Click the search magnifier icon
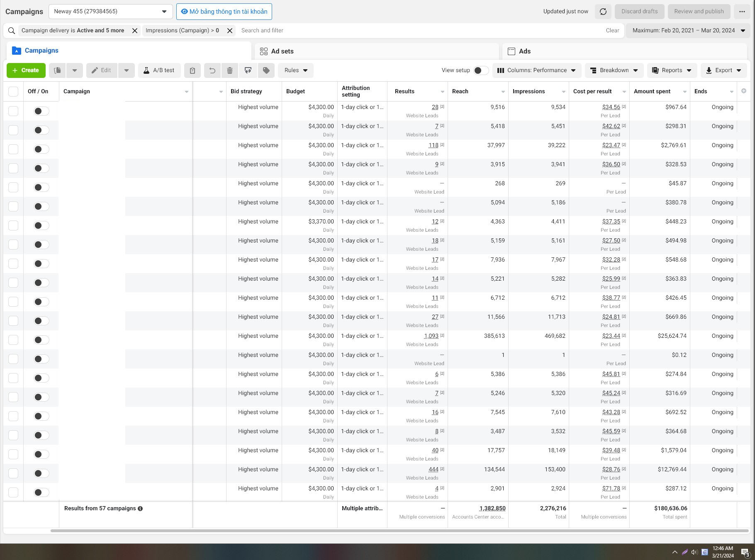 [x=12, y=31]
